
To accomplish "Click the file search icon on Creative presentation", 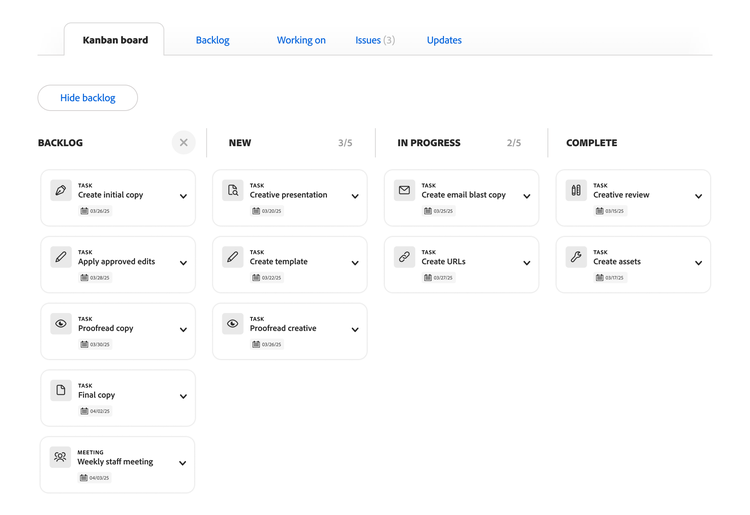I will click(x=232, y=190).
